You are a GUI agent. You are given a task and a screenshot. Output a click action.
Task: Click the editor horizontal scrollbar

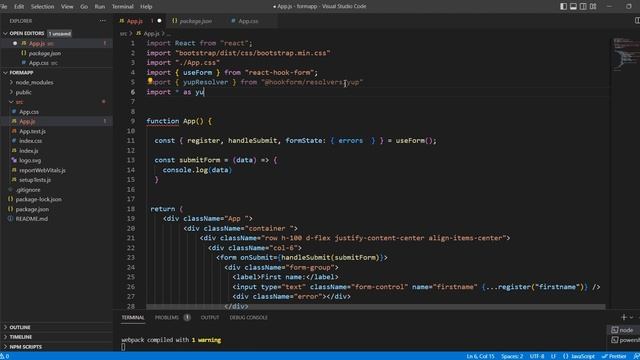376,306
